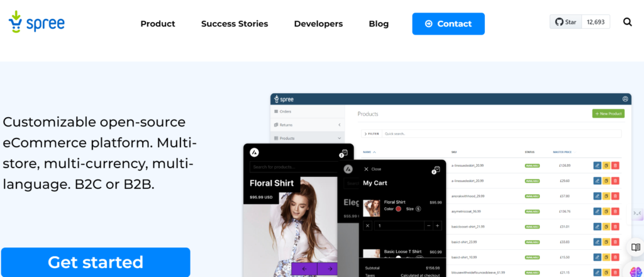Click the cart bag icon in My Cart panel

(x=436, y=169)
